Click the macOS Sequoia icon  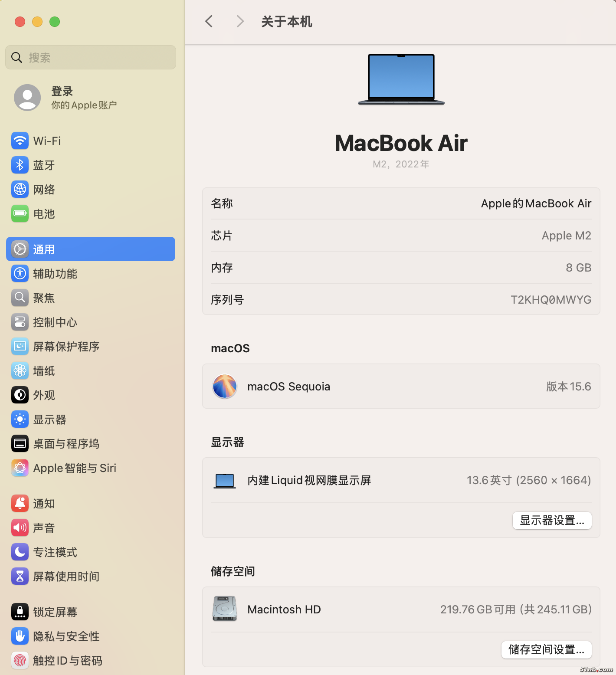[x=225, y=386]
